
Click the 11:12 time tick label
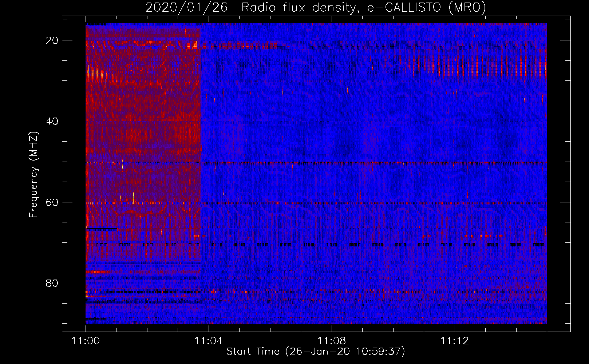[x=455, y=341]
